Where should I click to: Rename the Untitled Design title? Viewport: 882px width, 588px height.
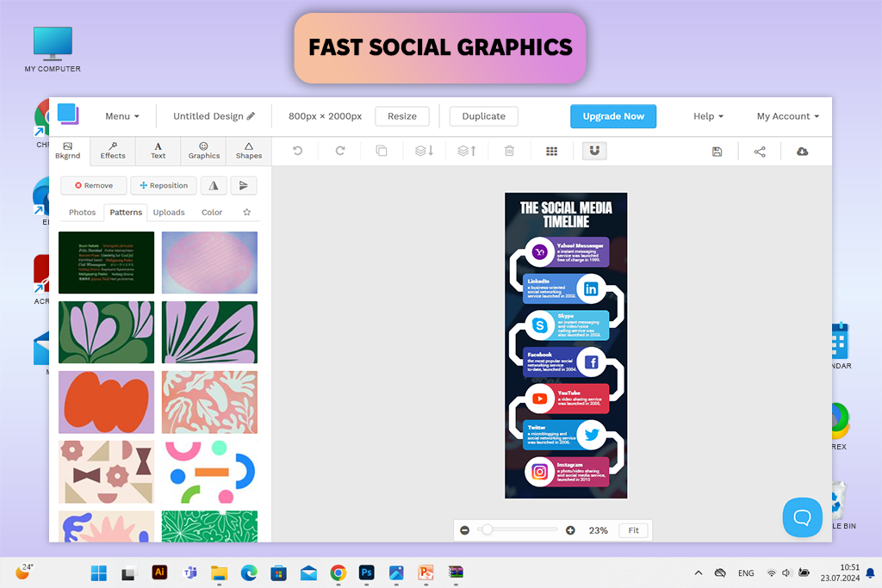pyautogui.click(x=214, y=116)
